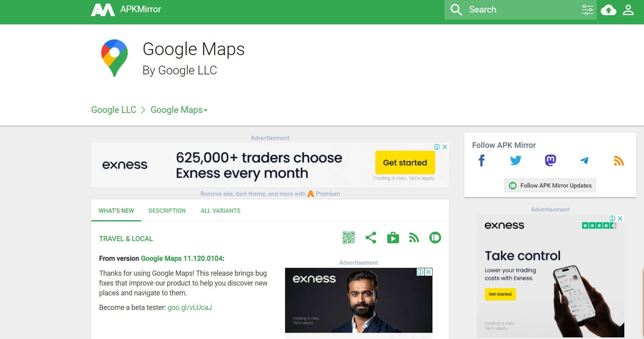Show the QR code icon
The width and height of the screenshot is (644, 339).
(349, 238)
